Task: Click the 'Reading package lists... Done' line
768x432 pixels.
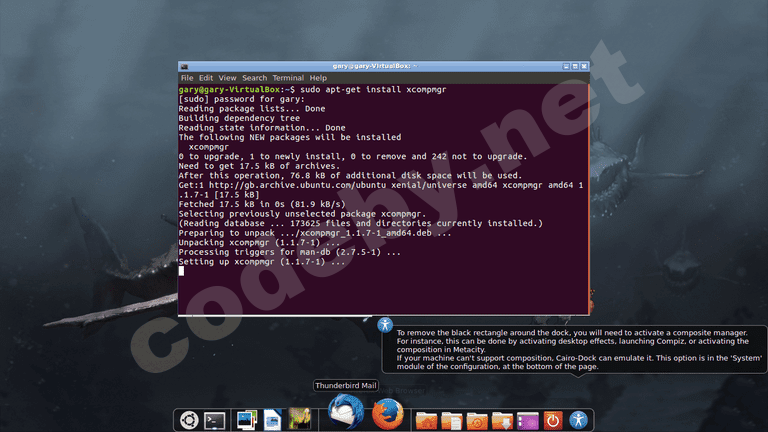Action: 252,109
